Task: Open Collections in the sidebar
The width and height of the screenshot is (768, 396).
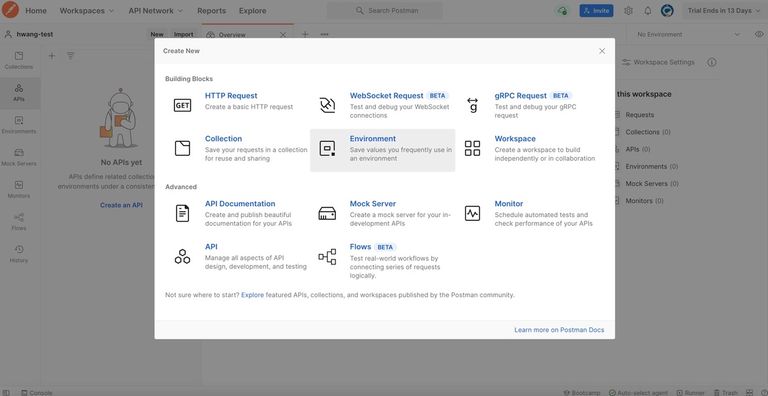Action: (19, 61)
